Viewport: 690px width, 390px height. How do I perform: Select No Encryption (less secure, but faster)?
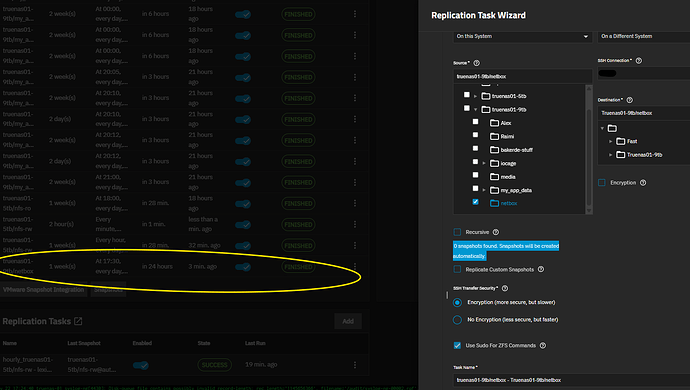(457, 320)
